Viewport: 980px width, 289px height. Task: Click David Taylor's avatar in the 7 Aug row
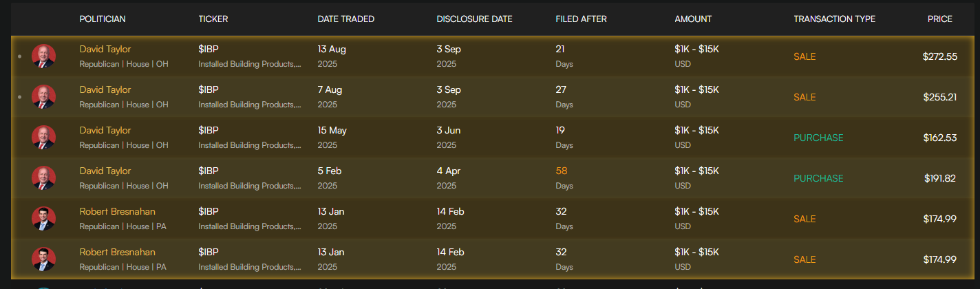pyautogui.click(x=43, y=97)
